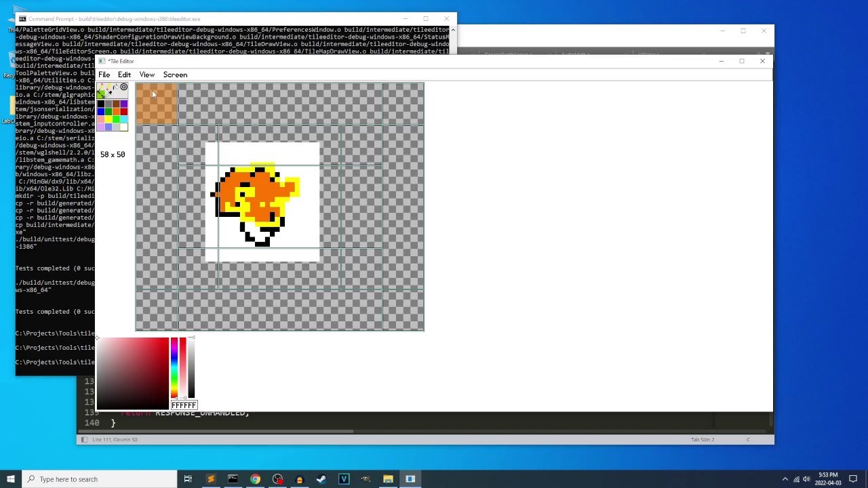Open Sublime Text from the taskbar

click(x=210, y=479)
